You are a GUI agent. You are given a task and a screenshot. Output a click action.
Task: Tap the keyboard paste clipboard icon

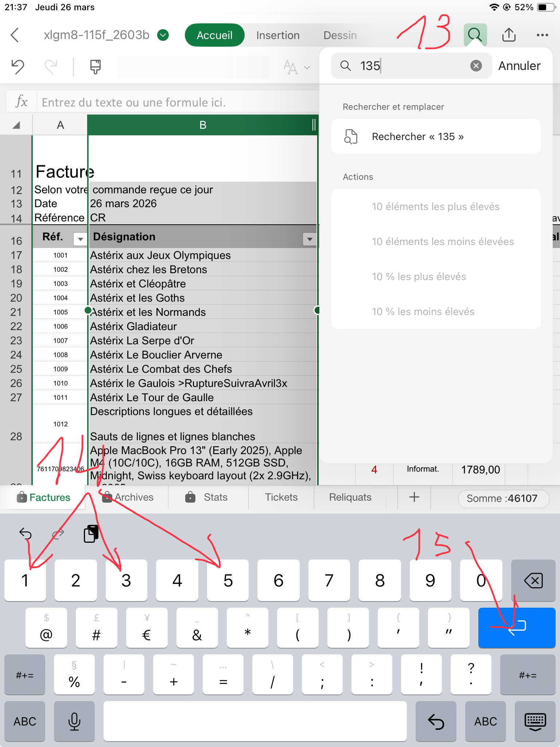pyautogui.click(x=91, y=534)
